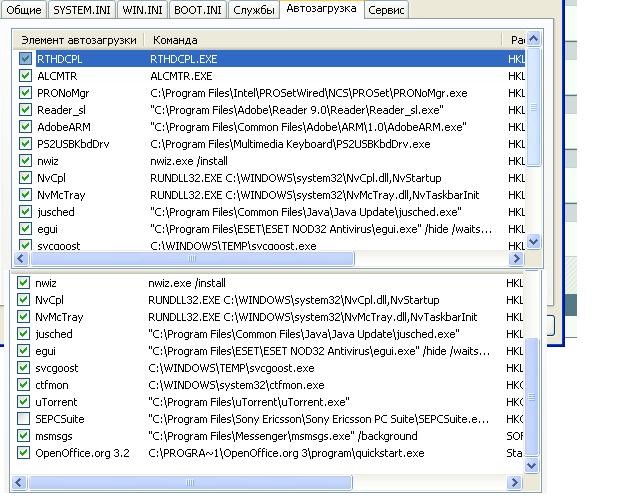Click the left arrow of the lower list horizontal scrollbar

click(x=19, y=482)
